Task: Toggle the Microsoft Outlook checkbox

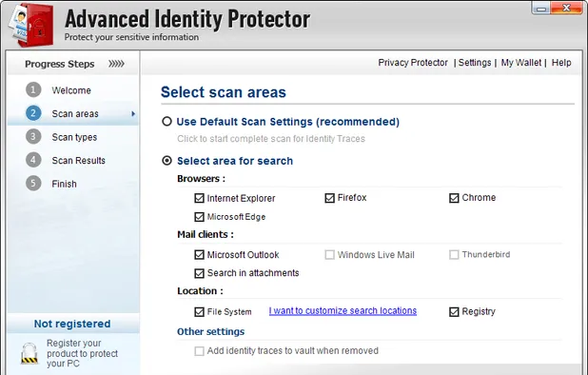Action: pyautogui.click(x=199, y=255)
